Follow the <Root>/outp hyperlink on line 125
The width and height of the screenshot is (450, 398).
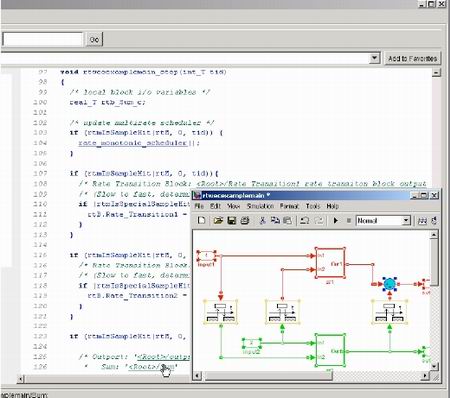[163, 357]
